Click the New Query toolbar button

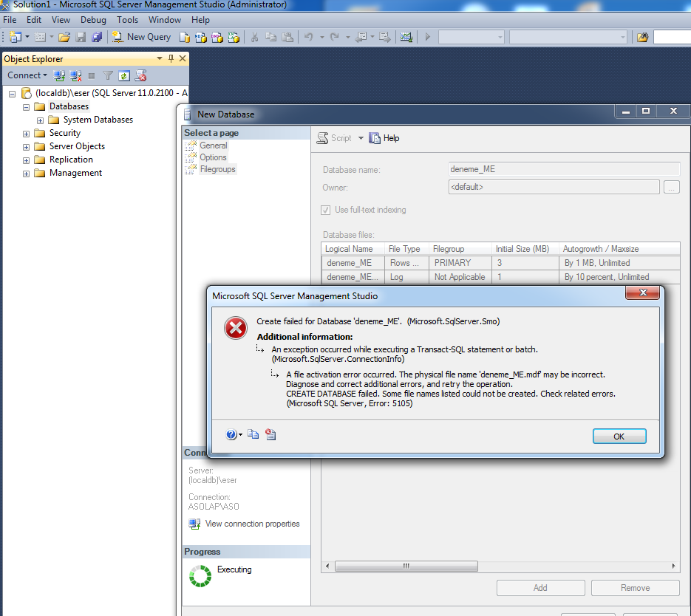pyautogui.click(x=141, y=36)
